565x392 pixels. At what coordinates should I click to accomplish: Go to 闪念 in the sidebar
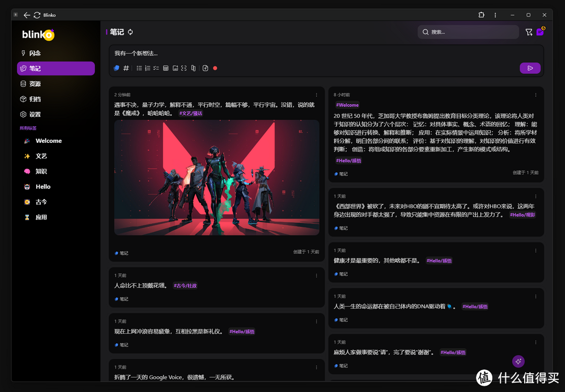tap(35, 53)
